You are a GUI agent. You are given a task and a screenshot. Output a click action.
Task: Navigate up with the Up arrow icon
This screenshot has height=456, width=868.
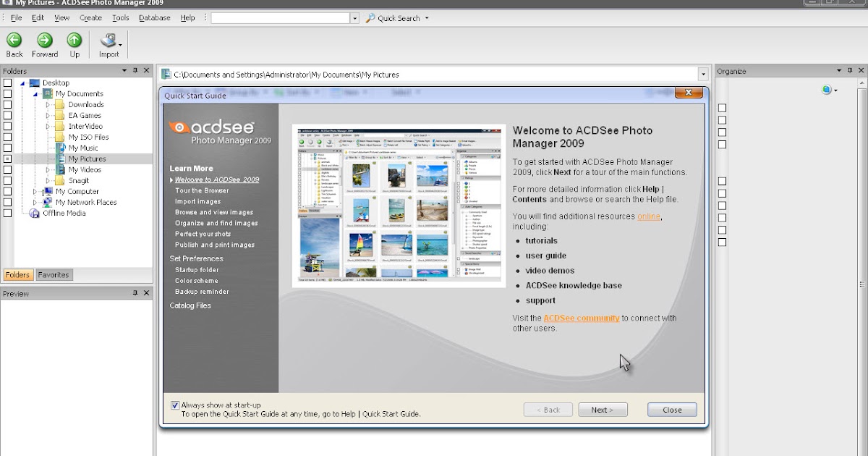[x=75, y=41]
